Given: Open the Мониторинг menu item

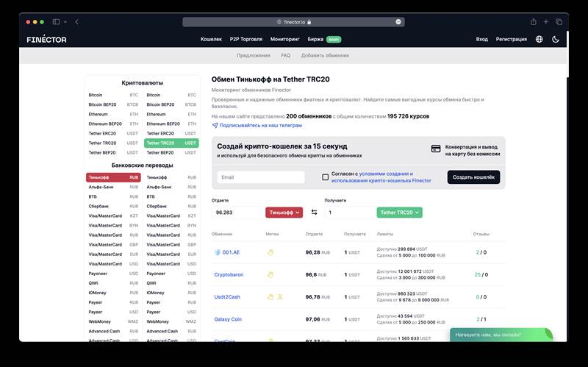Looking at the screenshot, I should point(284,39).
